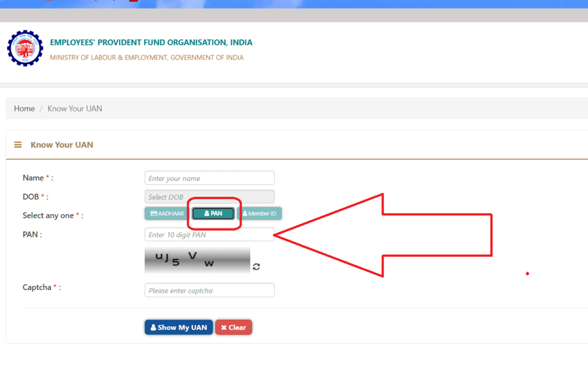The image size is (588, 376).
Task: Select the AADHAAR option
Action: point(167,214)
